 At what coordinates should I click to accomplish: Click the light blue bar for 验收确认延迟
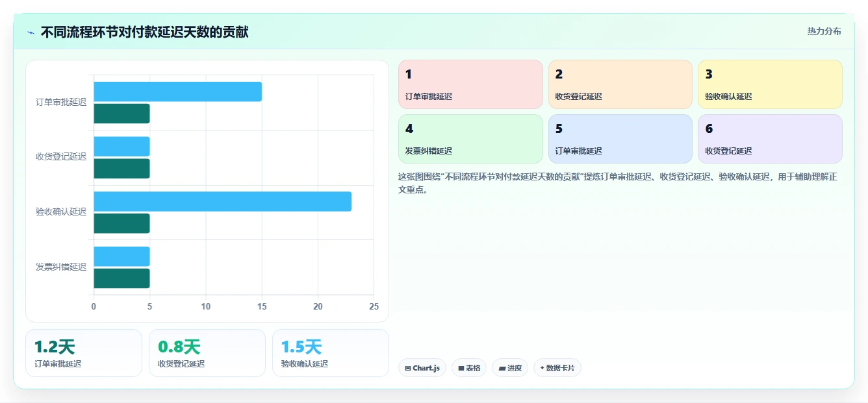pyautogui.click(x=223, y=201)
